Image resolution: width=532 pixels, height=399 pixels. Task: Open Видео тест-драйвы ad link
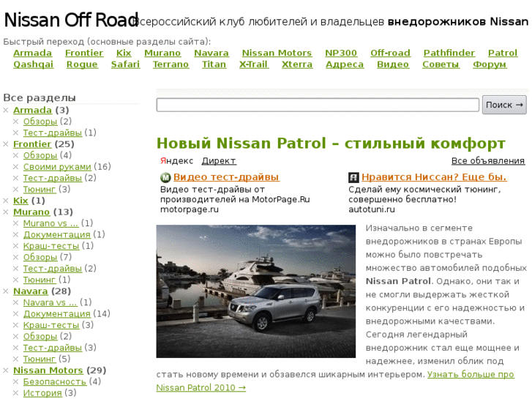coord(226,177)
